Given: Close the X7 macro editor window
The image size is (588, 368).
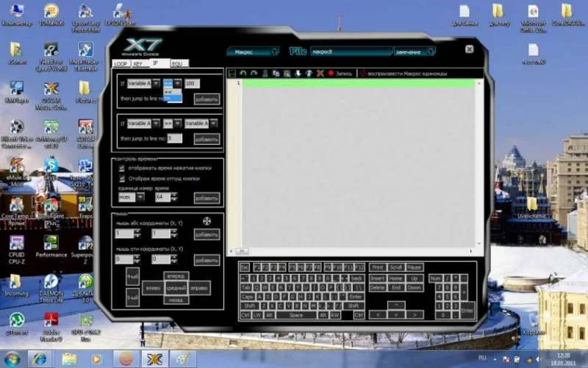Looking at the screenshot, I should [x=469, y=49].
